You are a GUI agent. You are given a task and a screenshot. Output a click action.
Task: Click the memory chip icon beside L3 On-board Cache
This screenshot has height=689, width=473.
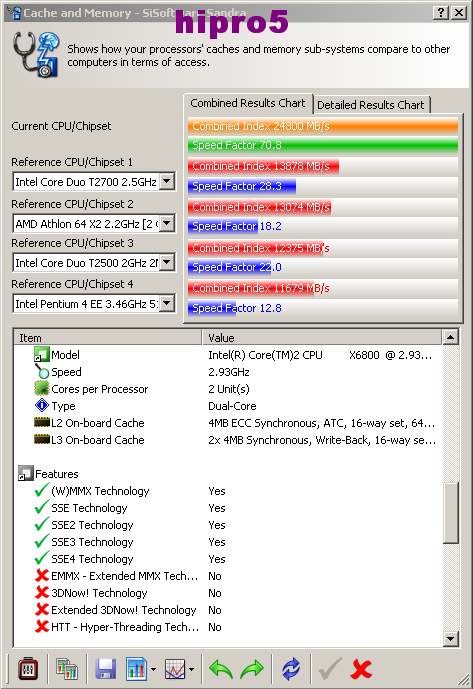pyautogui.click(x=42, y=439)
